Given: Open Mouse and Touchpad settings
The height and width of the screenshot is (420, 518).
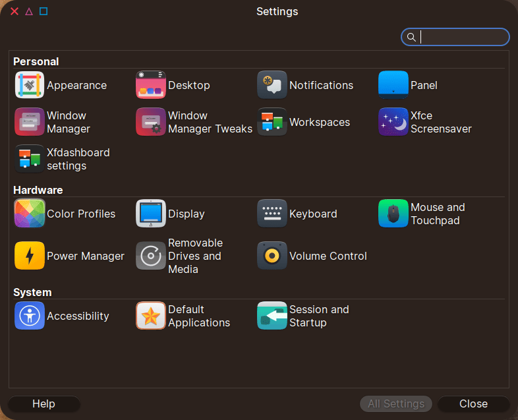Looking at the screenshot, I should [393, 214].
